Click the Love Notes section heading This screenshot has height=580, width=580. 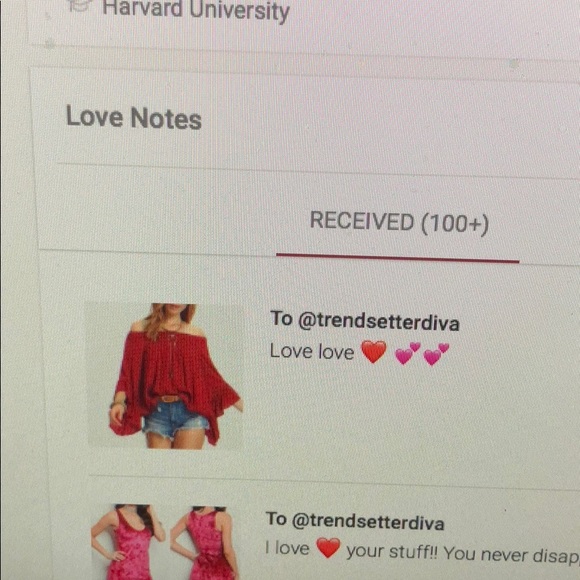(x=134, y=118)
